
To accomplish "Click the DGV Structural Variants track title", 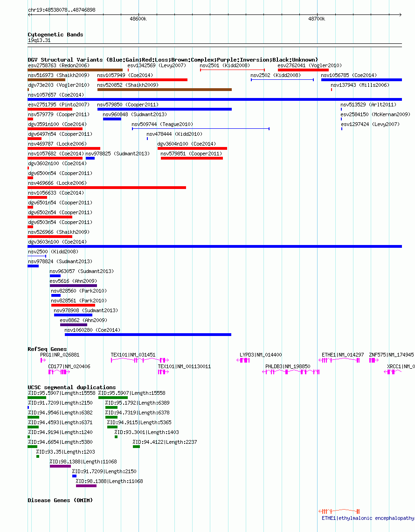I will click(173, 60).
